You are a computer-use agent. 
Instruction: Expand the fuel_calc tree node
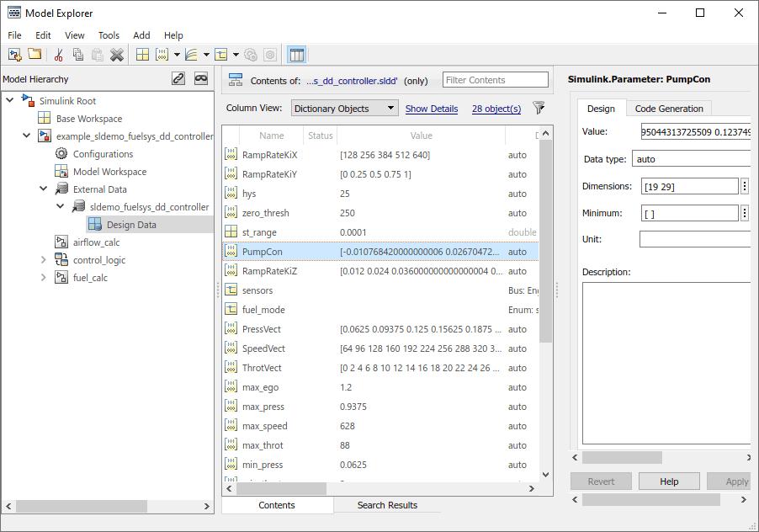(x=44, y=278)
